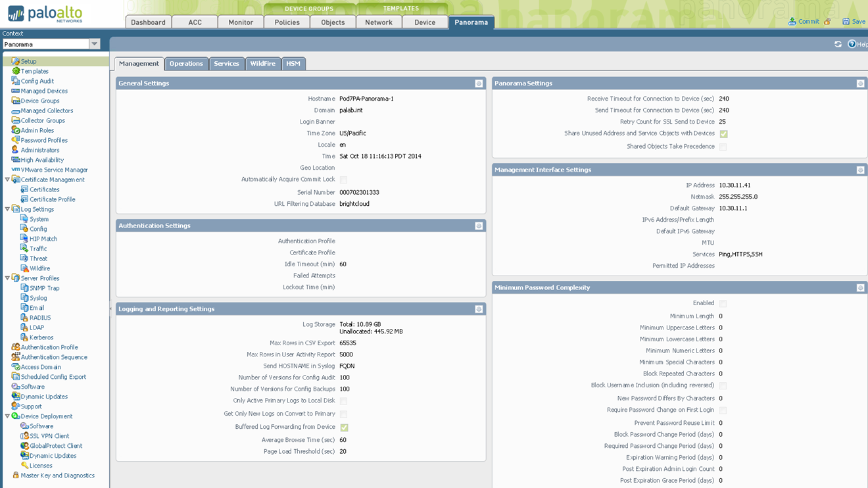Click the lock icon next to Commit
This screenshot has height=488, width=868.
click(x=827, y=22)
